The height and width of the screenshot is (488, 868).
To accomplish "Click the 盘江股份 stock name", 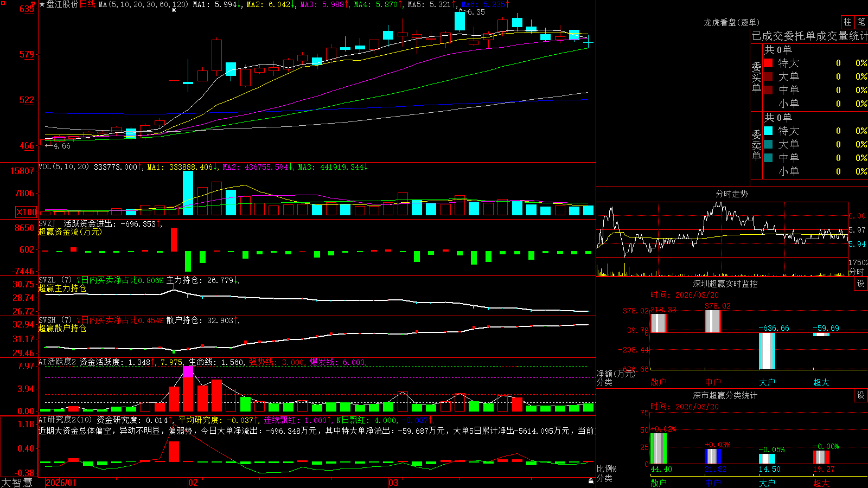I will [x=62, y=4].
